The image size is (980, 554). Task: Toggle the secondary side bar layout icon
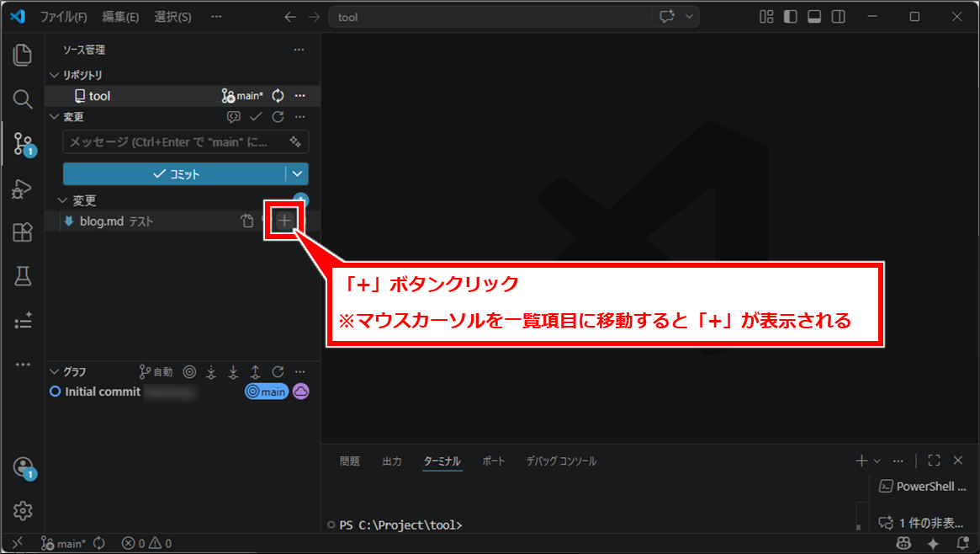pyautogui.click(x=839, y=17)
